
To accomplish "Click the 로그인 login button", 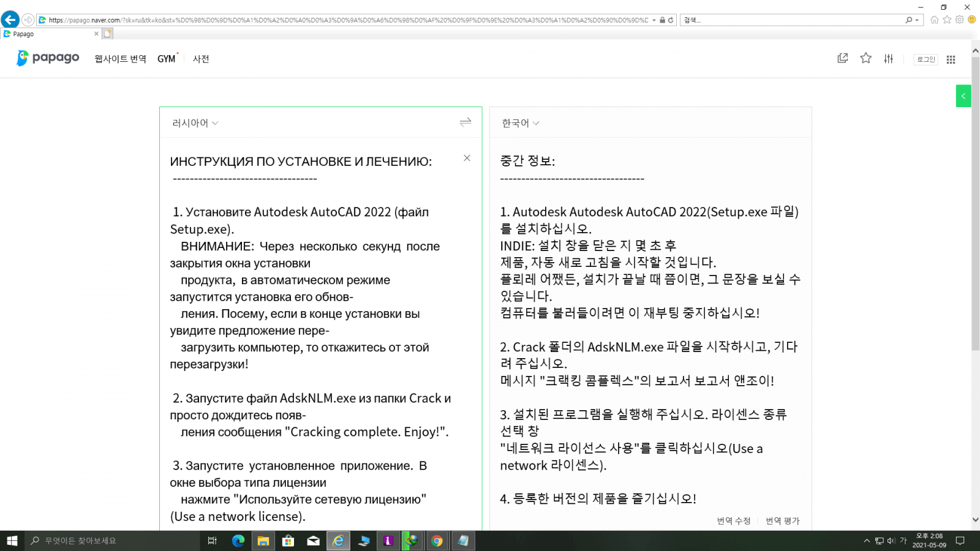I will [x=925, y=59].
